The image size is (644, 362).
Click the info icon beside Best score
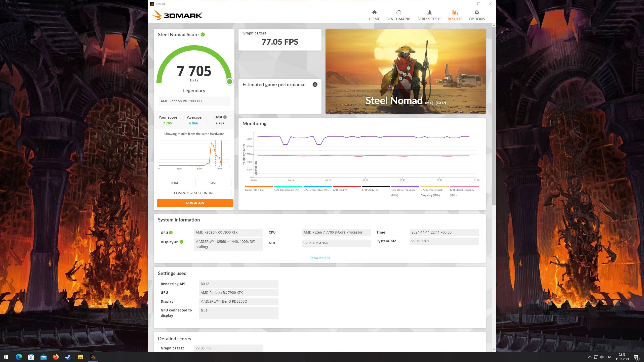[x=225, y=117]
